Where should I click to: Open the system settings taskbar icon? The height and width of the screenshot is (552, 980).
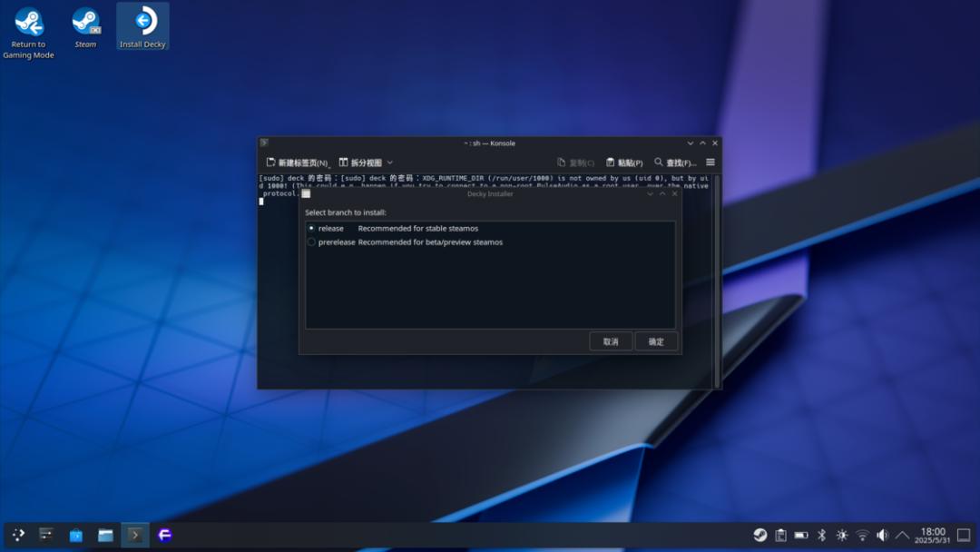45,535
